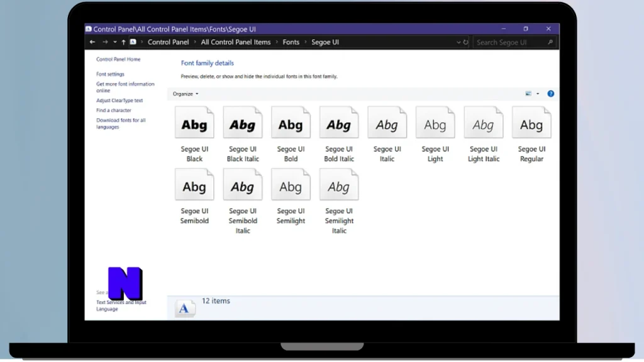This screenshot has height=362, width=644.
Task: Click the font details icon in status pane
Action: tap(185, 308)
